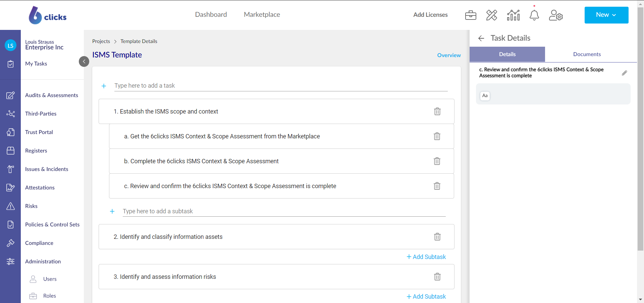This screenshot has width=644, height=303.
Task: Click the 6clicks logo
Action: click(x=48, y=15)
